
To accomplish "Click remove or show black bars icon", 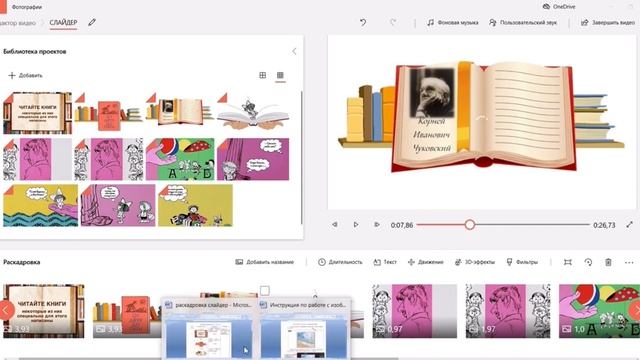I will (x=567, y=262).
